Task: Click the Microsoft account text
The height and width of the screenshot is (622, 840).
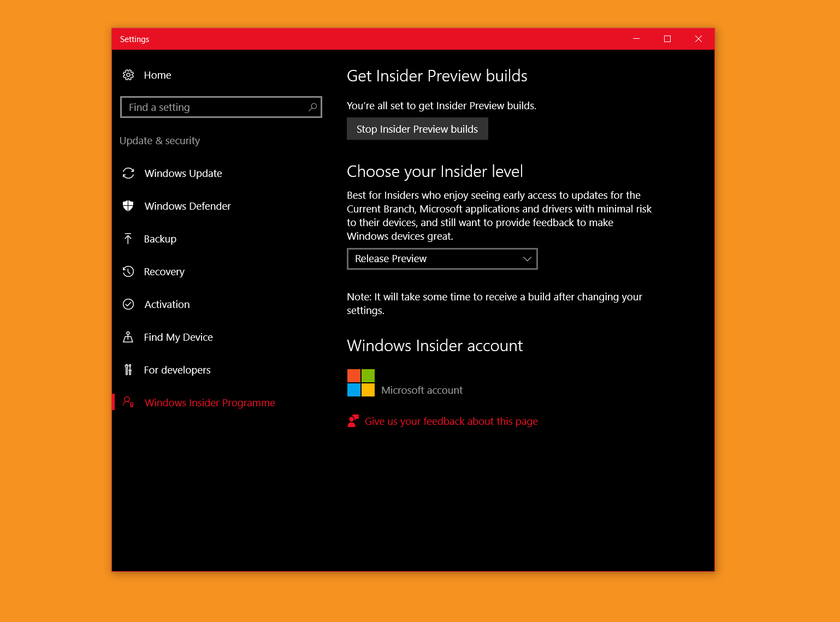Action: coord(422,390)
